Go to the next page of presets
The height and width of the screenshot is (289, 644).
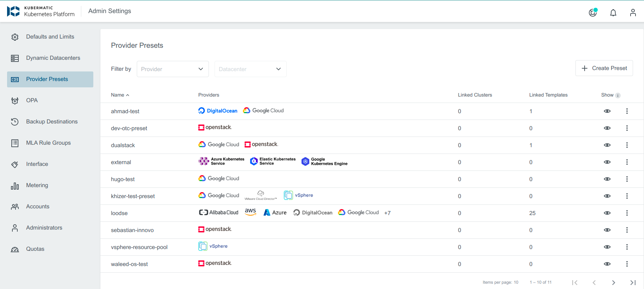coord(614,283)
